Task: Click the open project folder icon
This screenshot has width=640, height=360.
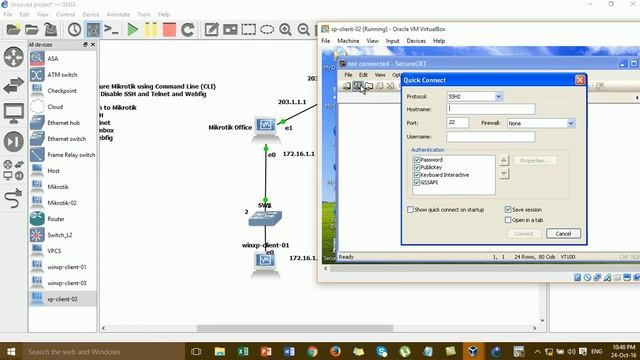Action: coord(31,29)
